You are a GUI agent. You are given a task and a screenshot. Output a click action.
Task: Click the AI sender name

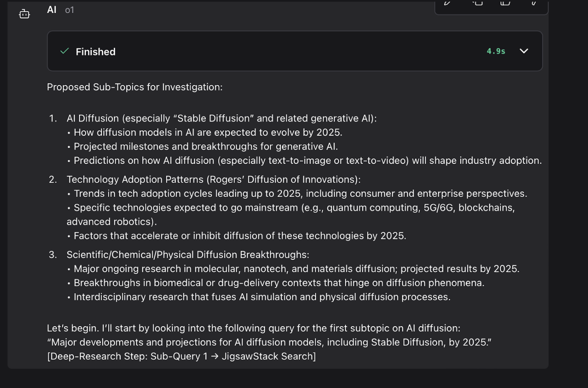pos(52,10)
